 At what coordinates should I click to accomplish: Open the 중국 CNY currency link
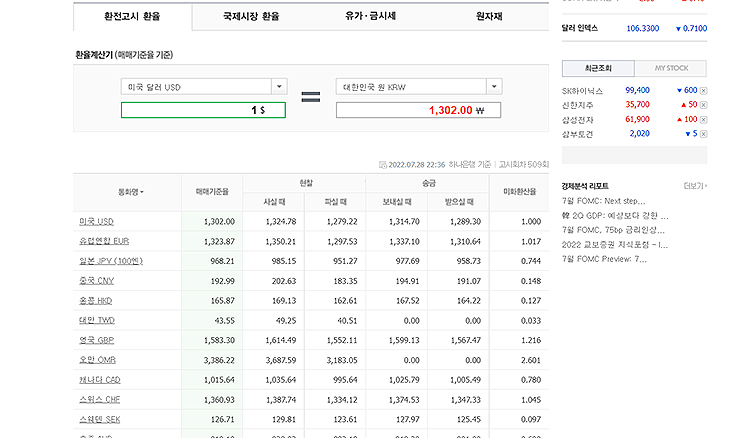pos(96,281)
